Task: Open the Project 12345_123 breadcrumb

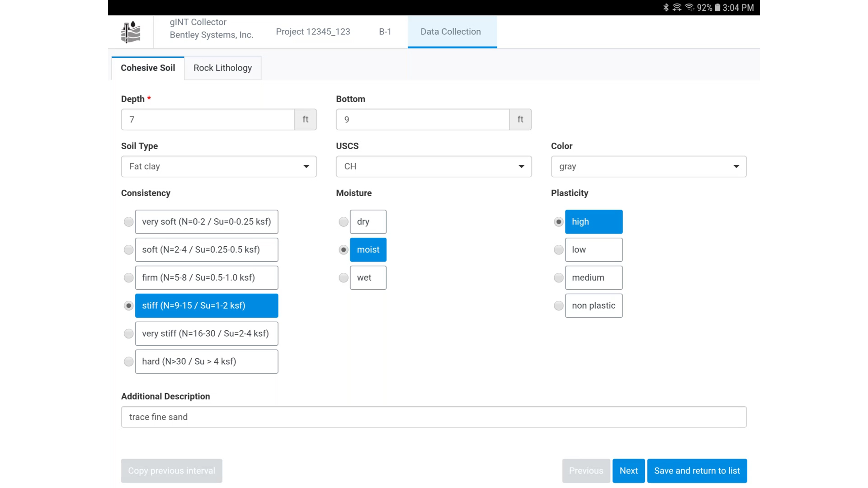Action: [x=313, y=32]
